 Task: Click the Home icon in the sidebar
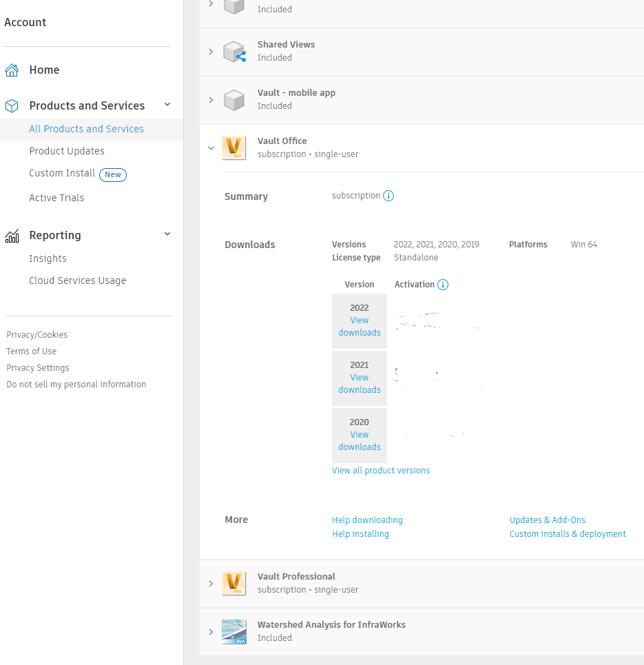[x=12, y=70]
